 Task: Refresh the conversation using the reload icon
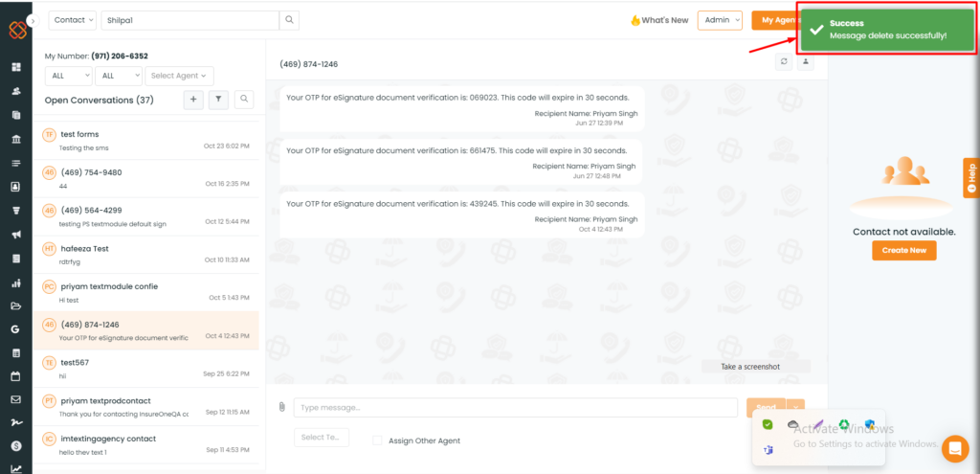[784, 62]
